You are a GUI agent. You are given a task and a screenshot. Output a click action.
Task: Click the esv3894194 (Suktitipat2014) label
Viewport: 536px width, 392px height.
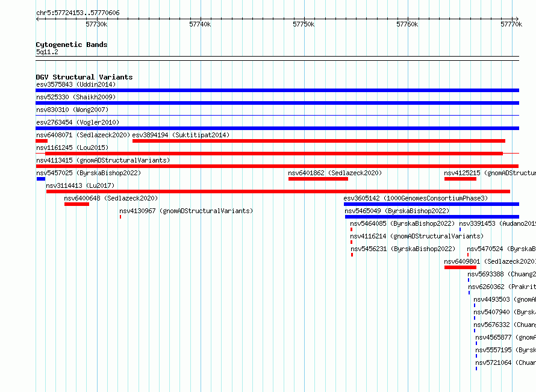(x=181, y=135)
